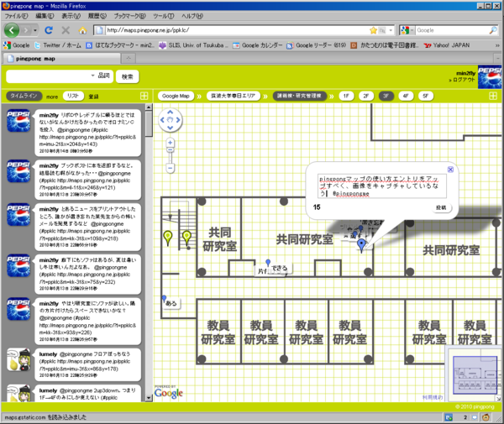Image resolution: width=504 pixels, height=424 pixels.
Task: Click the more link in left panel
Action: coord(52,97)
